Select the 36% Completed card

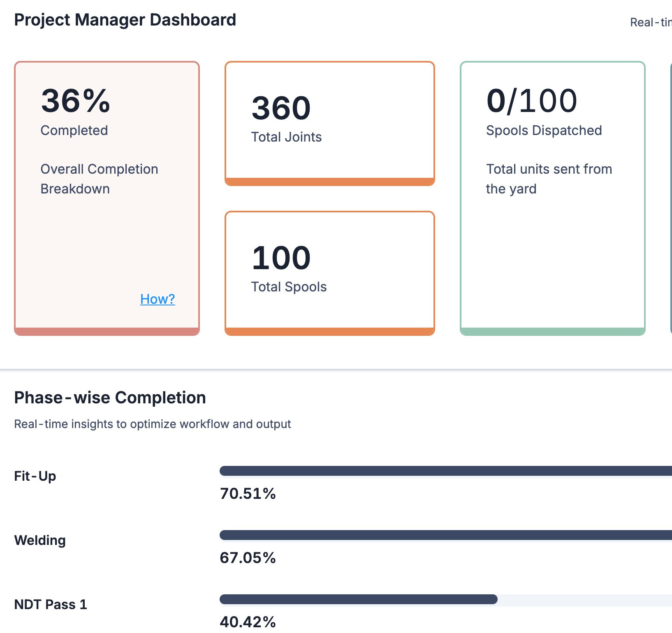pos(107,198)
